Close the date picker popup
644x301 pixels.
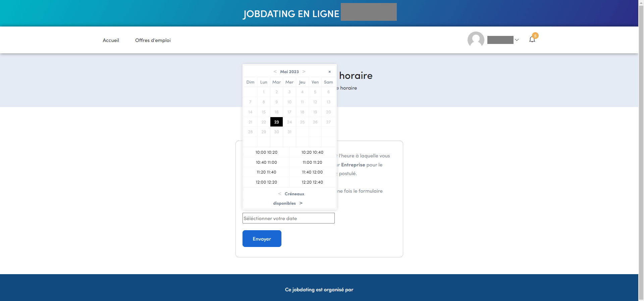pyautogui.click(x=329, y=72)
